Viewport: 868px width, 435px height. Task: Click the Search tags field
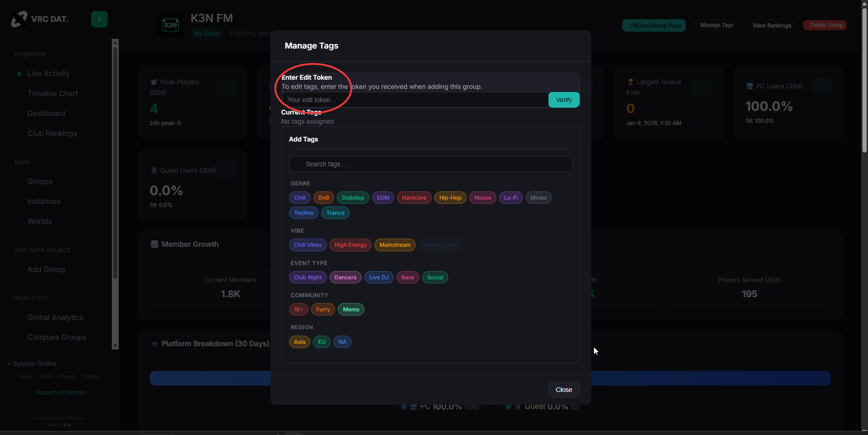click(430, 164)
